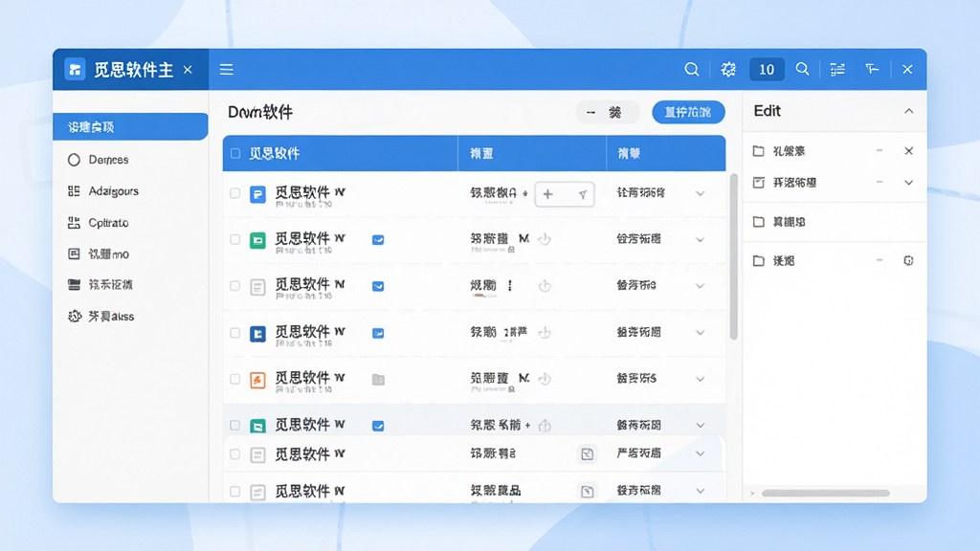Click the search icon left of the gear

tap(691, 69)
